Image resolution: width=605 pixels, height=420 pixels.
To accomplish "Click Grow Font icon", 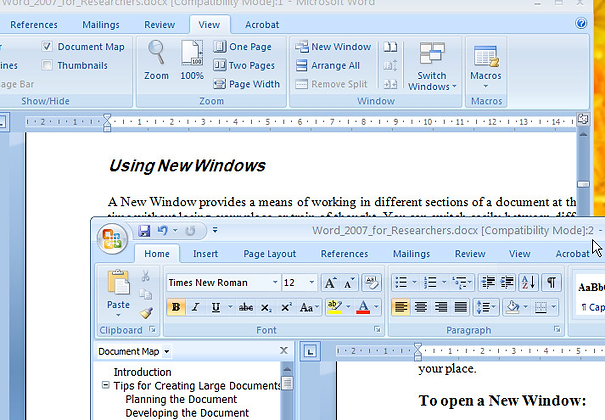I will tap(330, 283).
